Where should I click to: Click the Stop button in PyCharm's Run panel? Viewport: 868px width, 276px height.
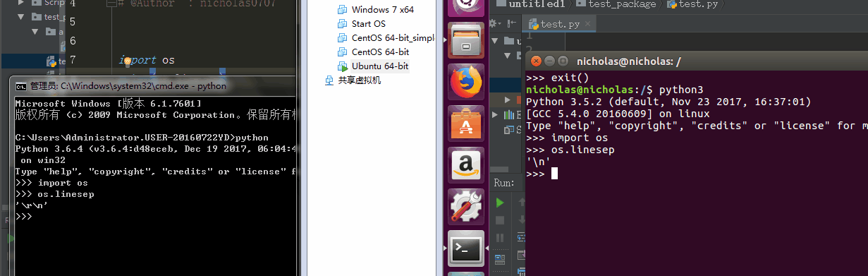(x=500, y=220)
